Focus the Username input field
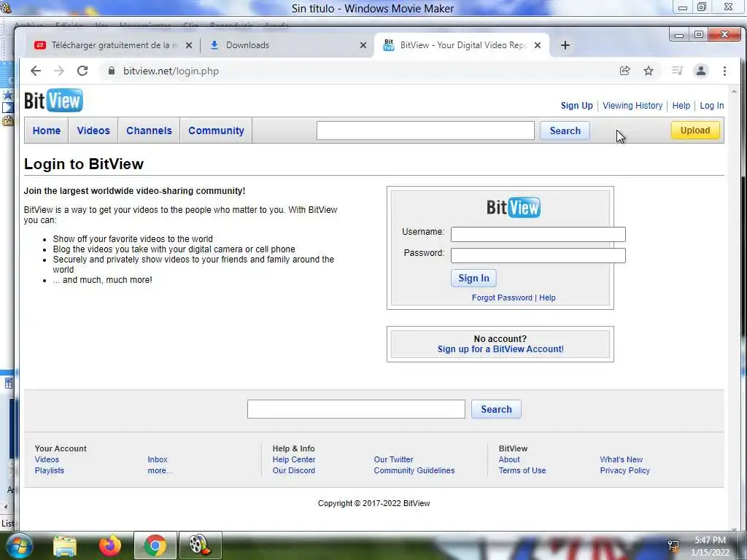Screen dimensions: 747x560 pyautogui.click(x=538, y=234)
